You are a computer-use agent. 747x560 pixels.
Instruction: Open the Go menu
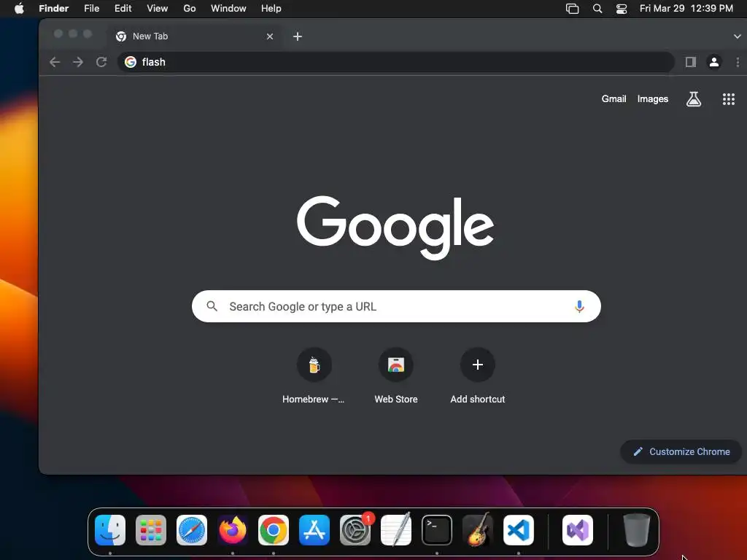click(190, 8)
